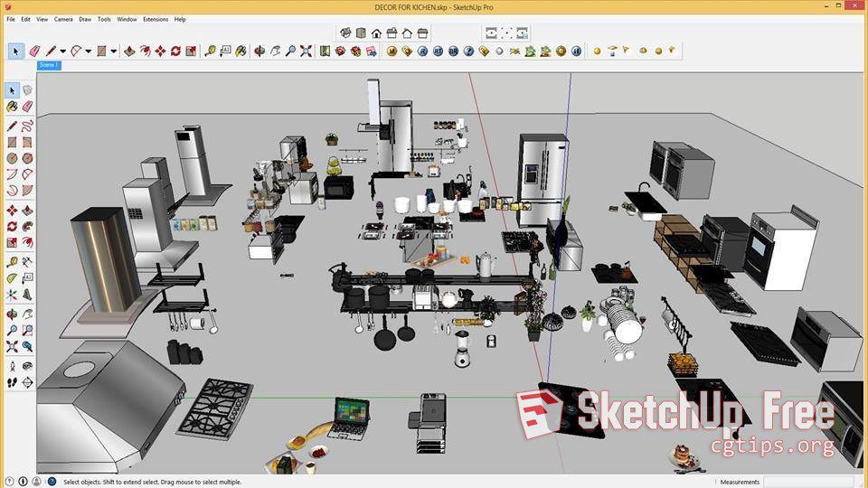
Task: Open the Line tool dropdown arrow
Action: 62,52
